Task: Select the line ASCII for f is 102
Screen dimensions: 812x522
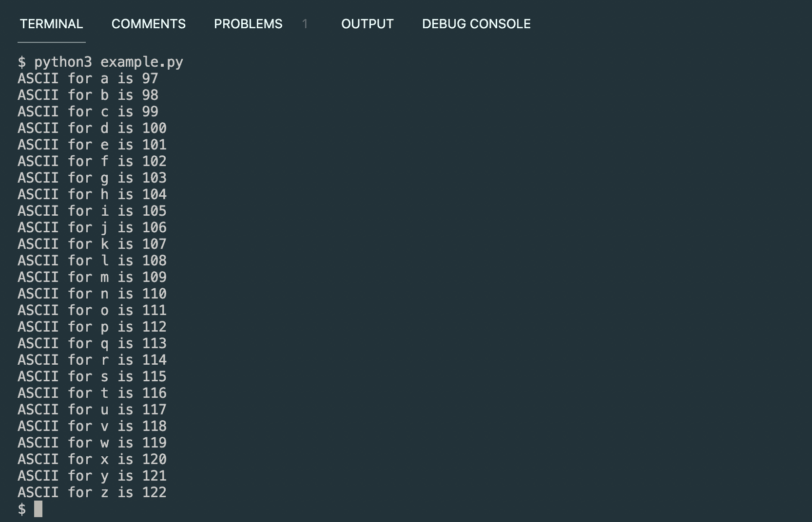Action: 92,161
